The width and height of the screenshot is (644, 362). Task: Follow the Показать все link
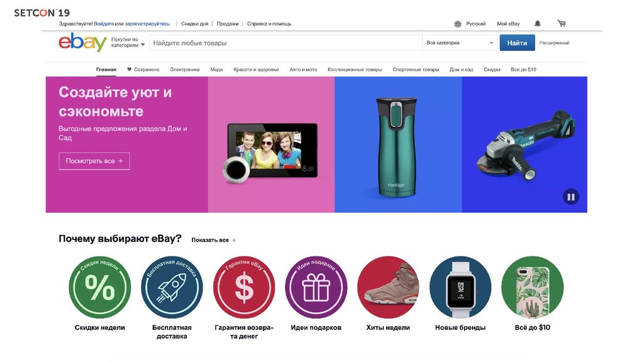(213, 240)
